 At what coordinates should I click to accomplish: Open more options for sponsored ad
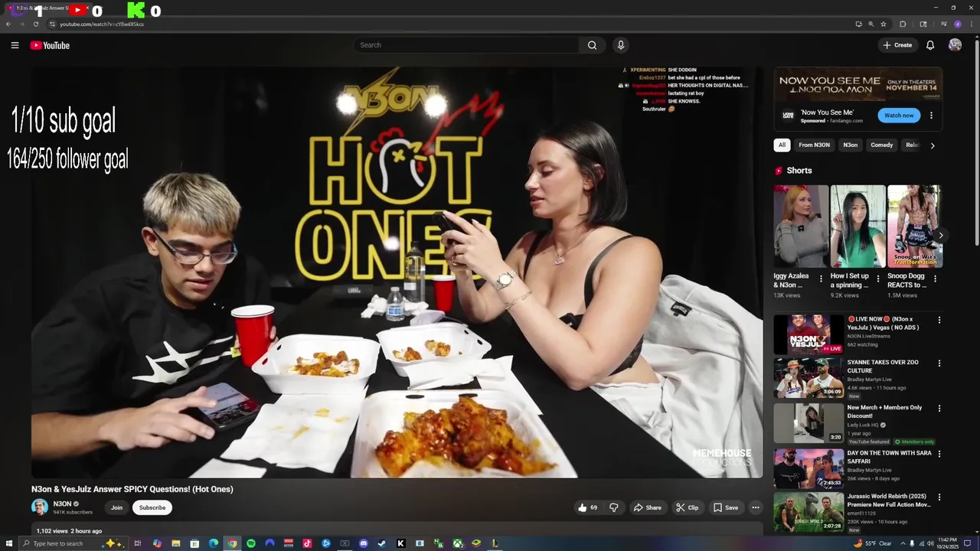931,116
